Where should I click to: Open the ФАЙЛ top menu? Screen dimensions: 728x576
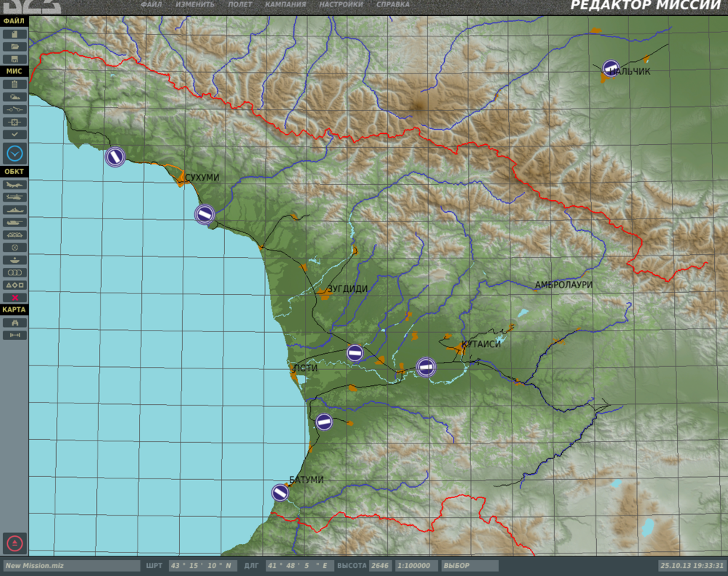click(x=151, y=4)
